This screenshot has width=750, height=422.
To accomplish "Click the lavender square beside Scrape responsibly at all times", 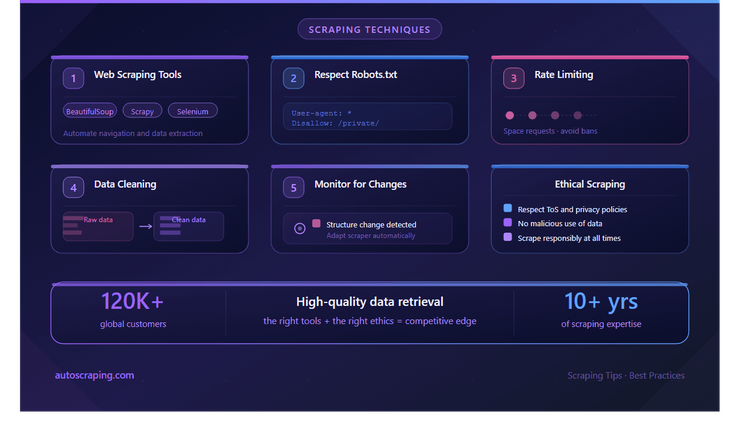I will pos(507,237).
